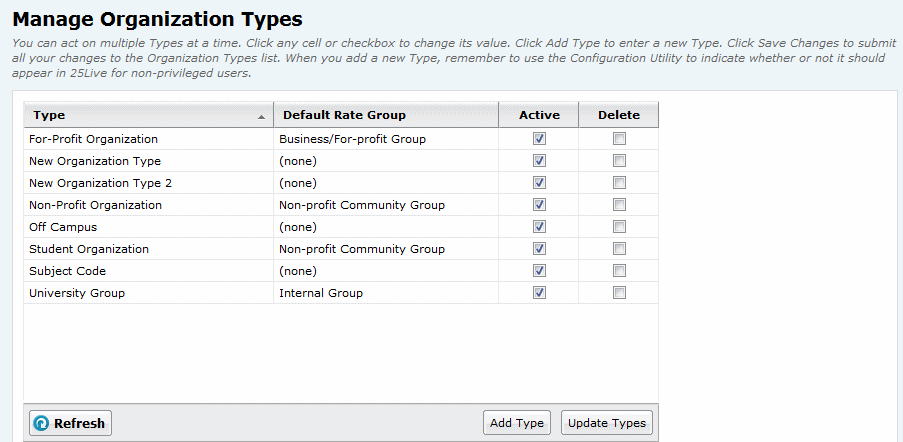Open Business/For-profit Group rate cell
903x442 pixels.
[x=386, y=139]
